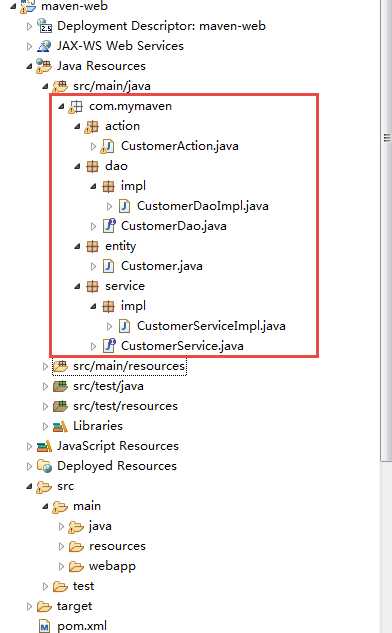Screen dimensions: 392x633
Task: Collapse the src folder node
Action: [29, 486]
